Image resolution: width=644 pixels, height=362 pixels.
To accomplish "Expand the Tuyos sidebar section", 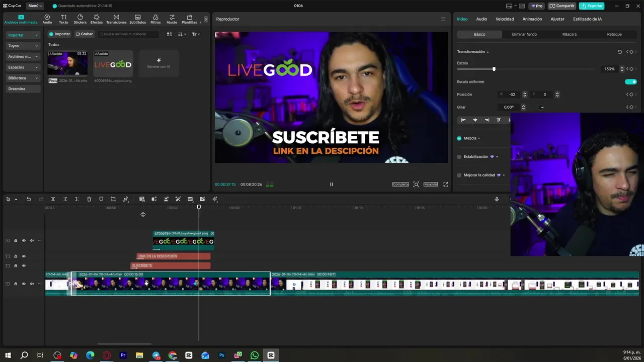I will tap(23, 46).
